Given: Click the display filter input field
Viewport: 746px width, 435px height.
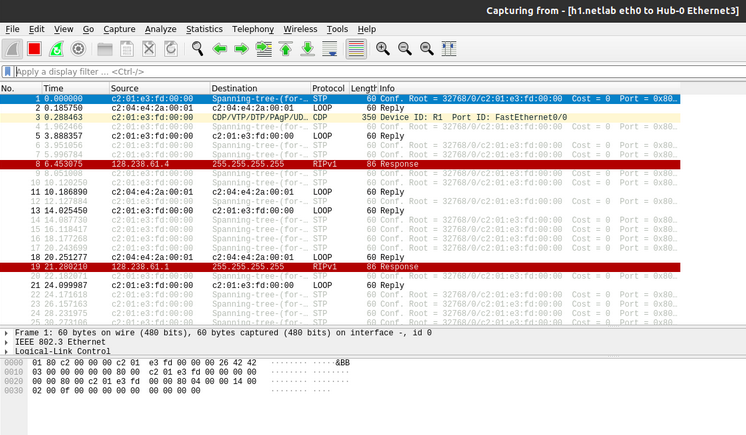Looking at the screenshot, I should [x=381, y=72].
